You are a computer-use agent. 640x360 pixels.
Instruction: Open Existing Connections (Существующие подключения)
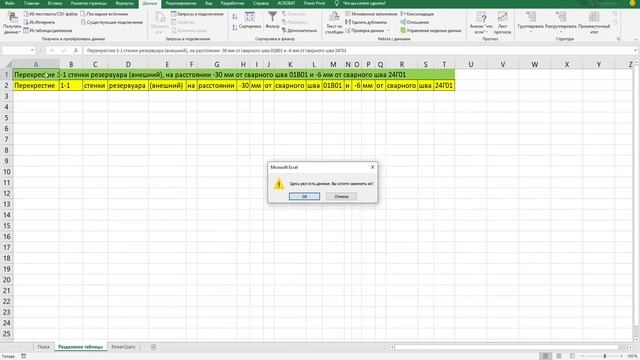click(112, 22)
